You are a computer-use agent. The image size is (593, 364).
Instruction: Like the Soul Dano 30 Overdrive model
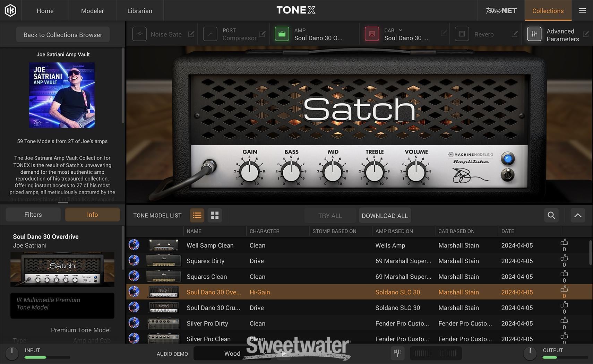pyautogui.click(x=564, y=289)
